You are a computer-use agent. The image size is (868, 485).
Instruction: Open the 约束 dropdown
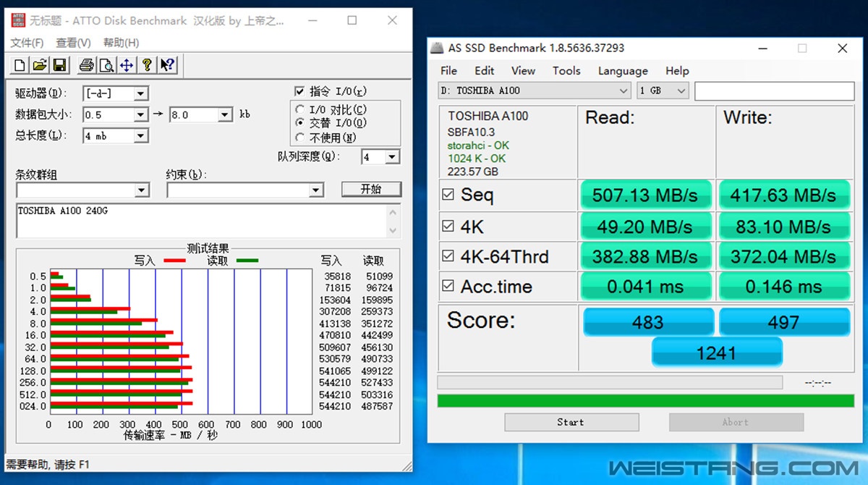coord(316,190)
